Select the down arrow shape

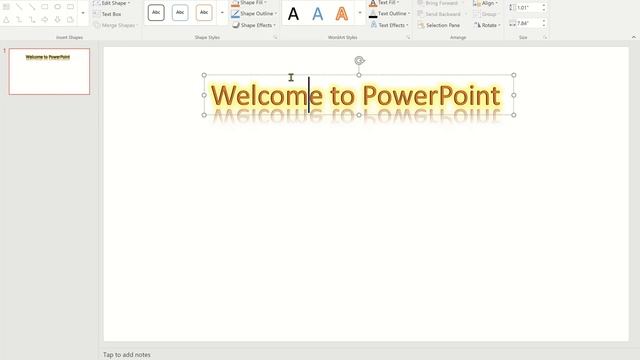(x=58, y=20)
